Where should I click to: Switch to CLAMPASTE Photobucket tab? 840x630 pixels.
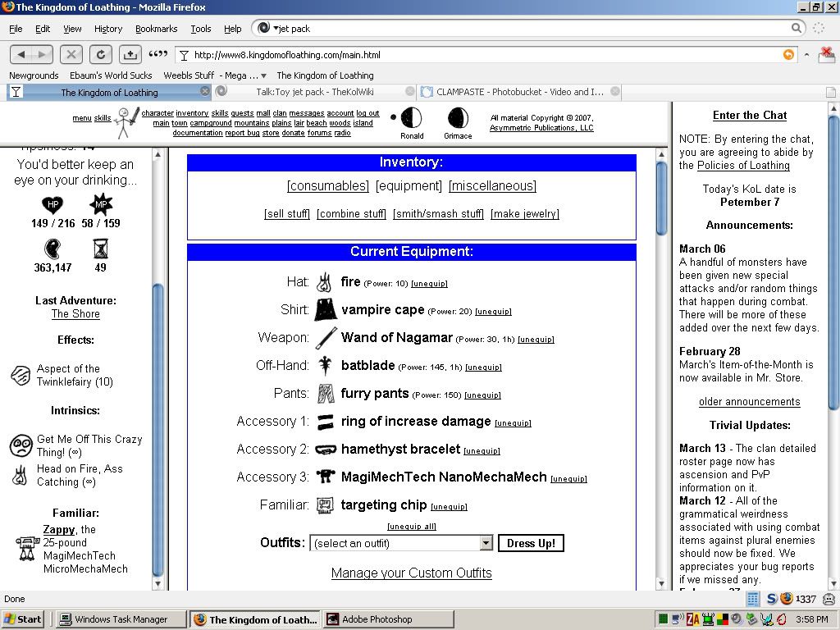(519, 92)
